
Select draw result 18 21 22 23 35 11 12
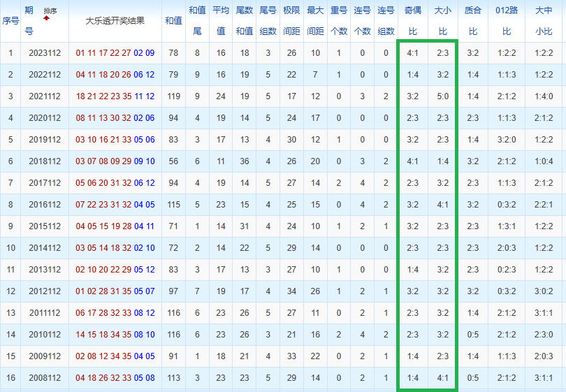click(x=115, y=96)
